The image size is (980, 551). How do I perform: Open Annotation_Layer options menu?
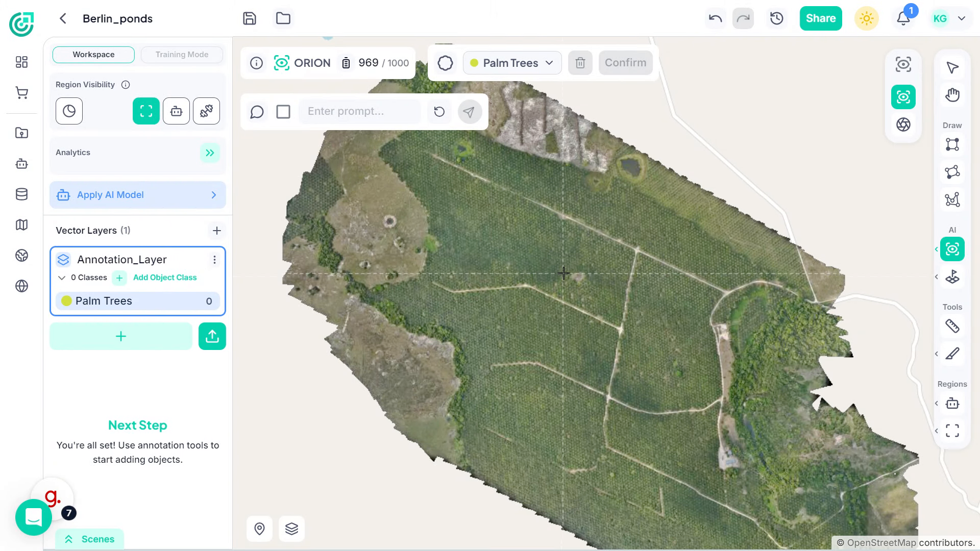214,260
